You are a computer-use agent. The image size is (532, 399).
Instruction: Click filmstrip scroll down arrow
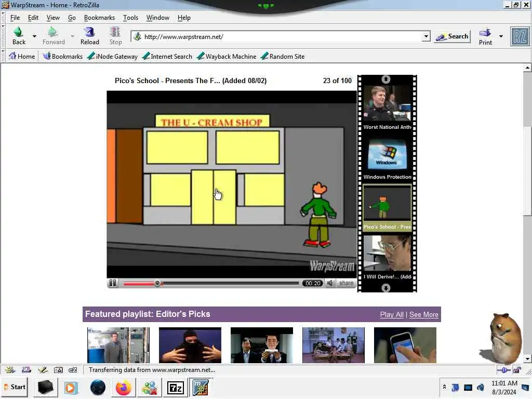tap(386, 288)
